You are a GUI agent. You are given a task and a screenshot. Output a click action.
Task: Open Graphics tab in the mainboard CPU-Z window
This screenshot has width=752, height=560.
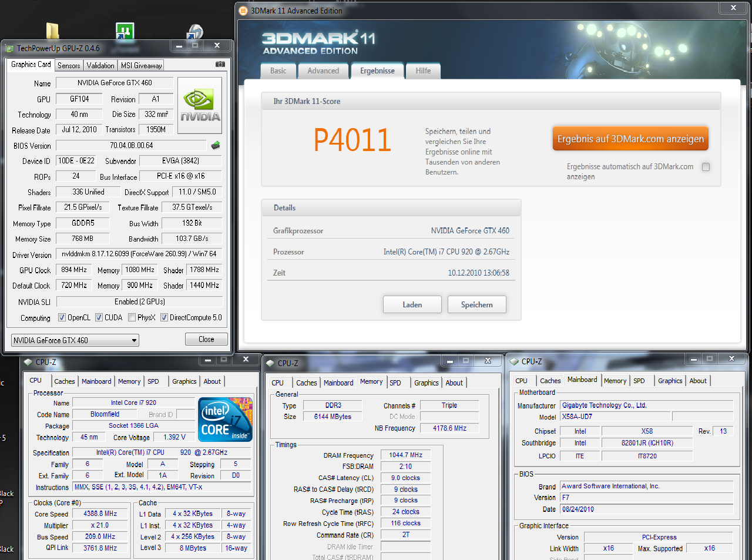(x=670, y=381)
